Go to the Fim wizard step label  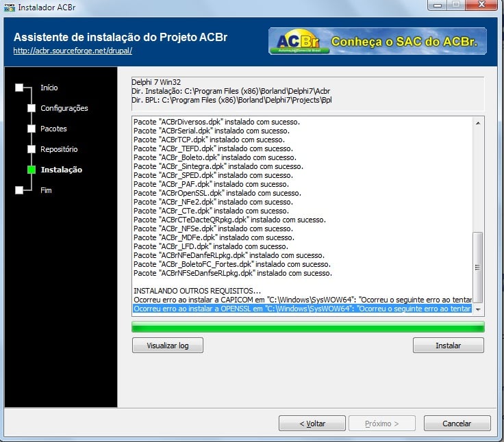46,190
